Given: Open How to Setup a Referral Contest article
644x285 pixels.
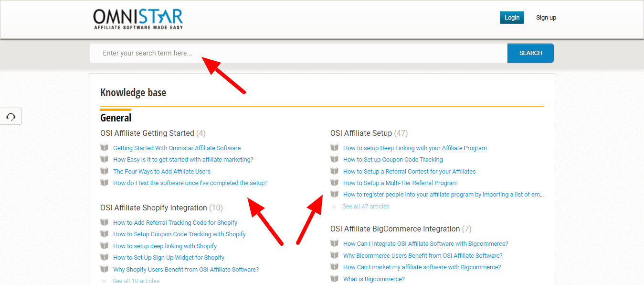Looking at the screenshot, I should [x=410, y=172].
